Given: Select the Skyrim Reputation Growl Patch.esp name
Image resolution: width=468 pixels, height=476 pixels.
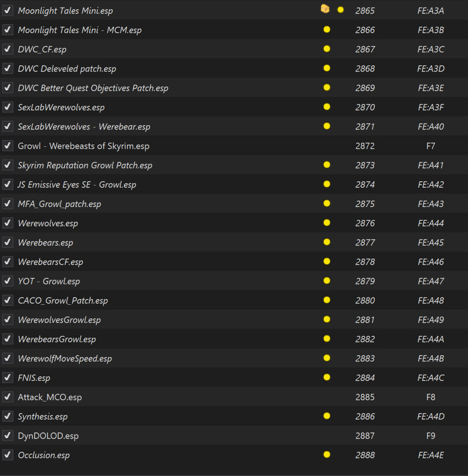Looking at the screenshot, I should pos(85,165).
